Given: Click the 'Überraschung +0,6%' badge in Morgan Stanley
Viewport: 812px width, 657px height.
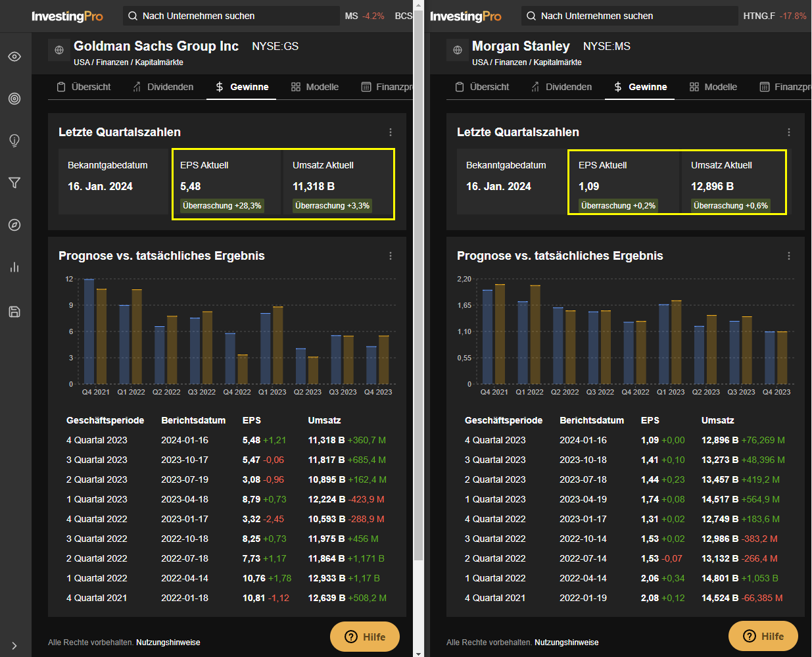Looking at the screenshot, I should [731, 206].
